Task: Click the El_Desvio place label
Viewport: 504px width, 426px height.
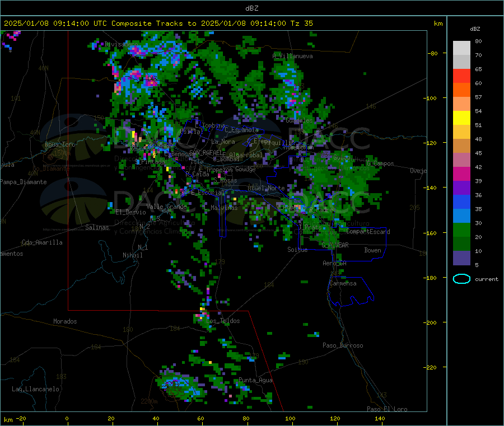Action: (x=131, y=212)
